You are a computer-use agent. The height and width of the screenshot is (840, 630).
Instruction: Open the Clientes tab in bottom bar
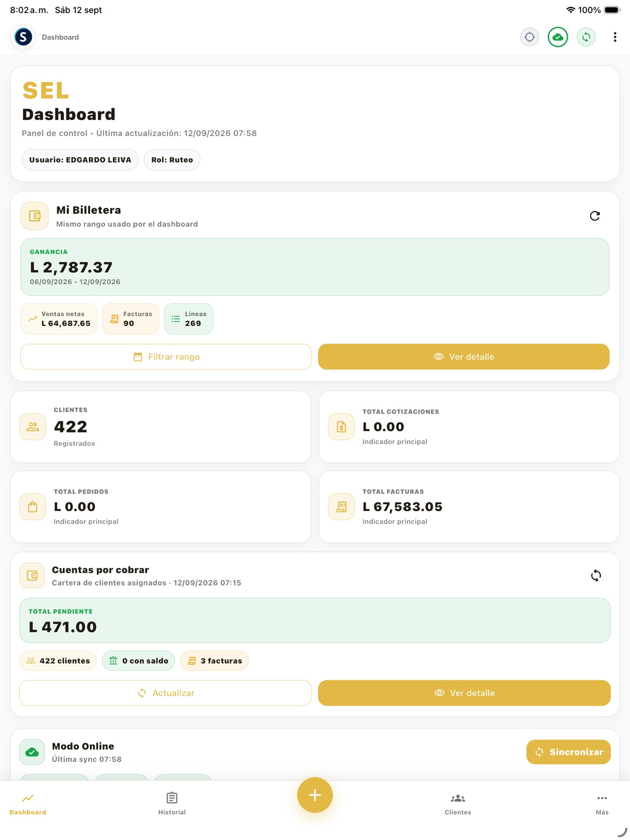point(458,804)
